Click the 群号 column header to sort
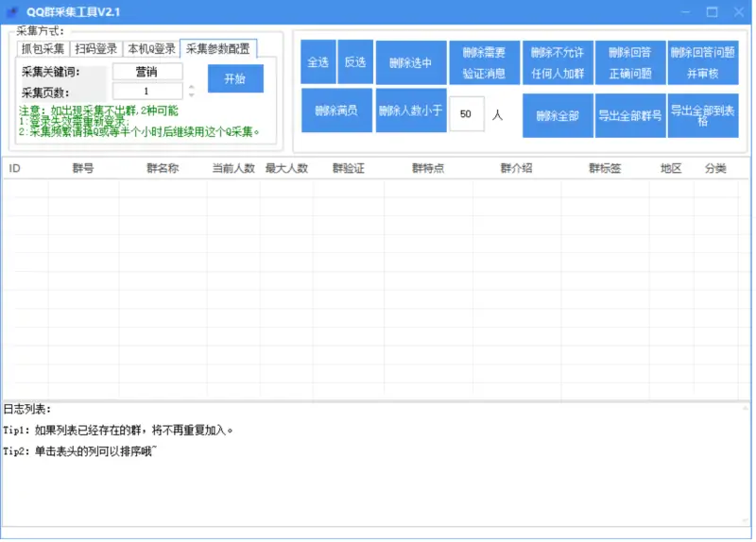Image resolution: width=756 pixels, height=542 pixels. (83, 169)
